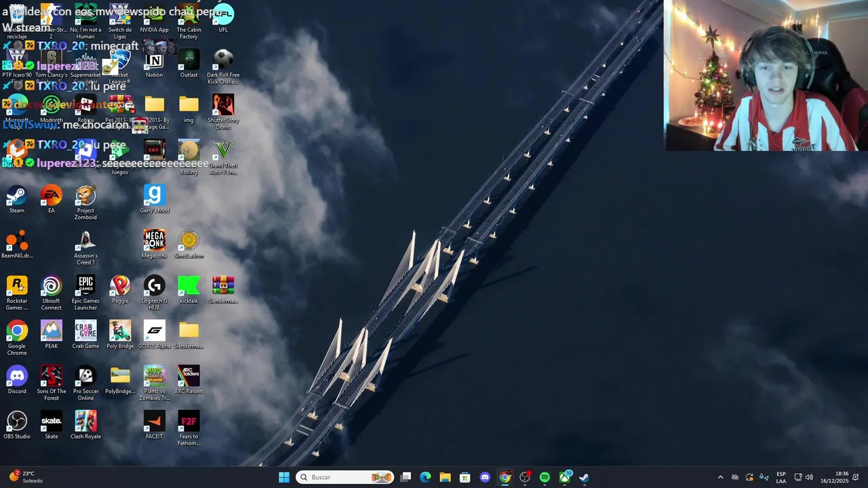Open Logitech G HUB desktop icon
The width and height of the screenshot is (868, 488).
click(155, 293)
